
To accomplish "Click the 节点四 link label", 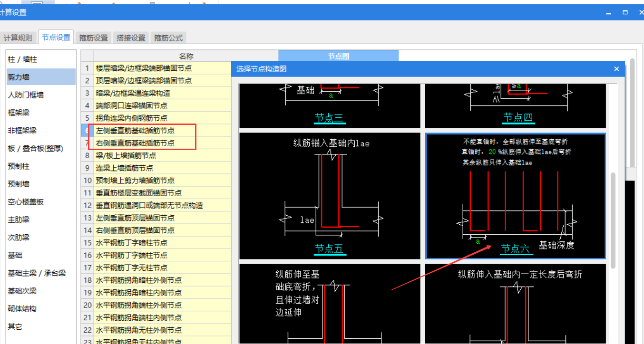I will click(x=518, y=117).
